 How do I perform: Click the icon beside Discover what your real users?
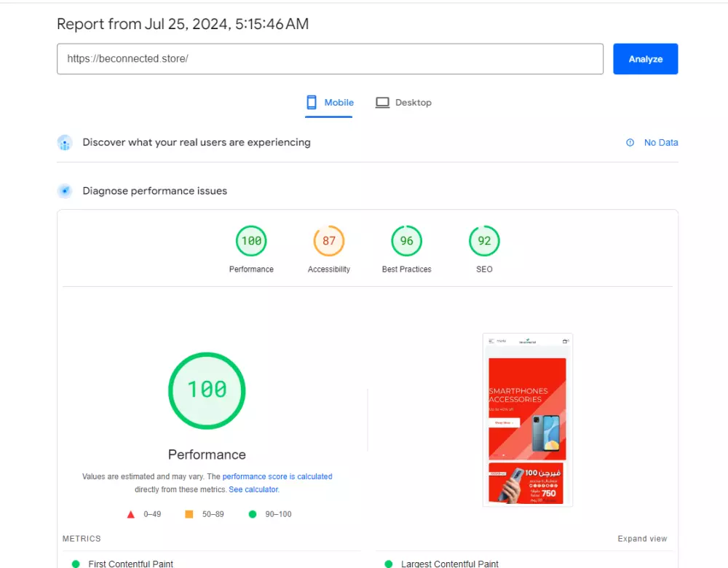pos(65,142)
